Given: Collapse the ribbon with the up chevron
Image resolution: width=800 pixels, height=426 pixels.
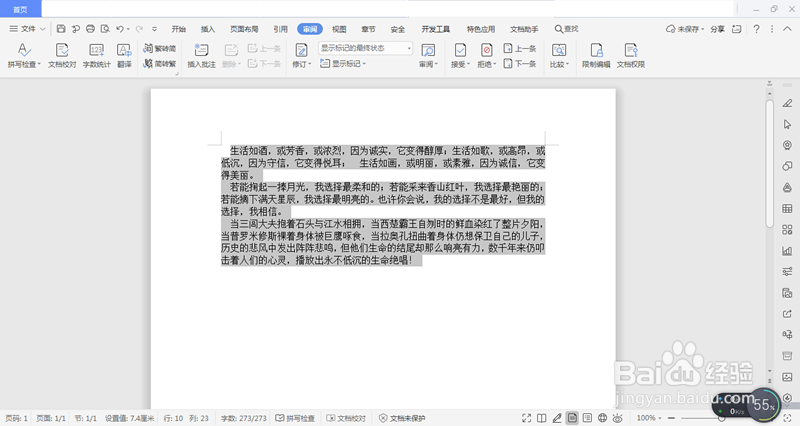Looking at the screenshot, I should tap(787, 29).
